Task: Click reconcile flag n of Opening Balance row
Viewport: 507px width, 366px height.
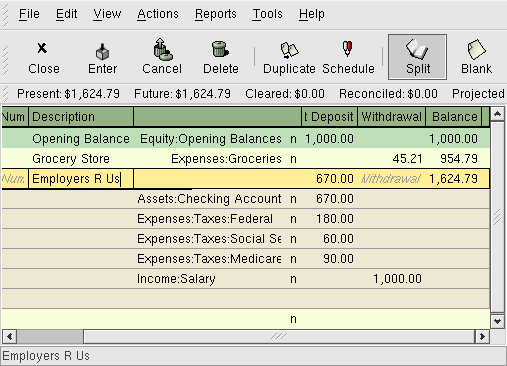Action: point(293,139)
